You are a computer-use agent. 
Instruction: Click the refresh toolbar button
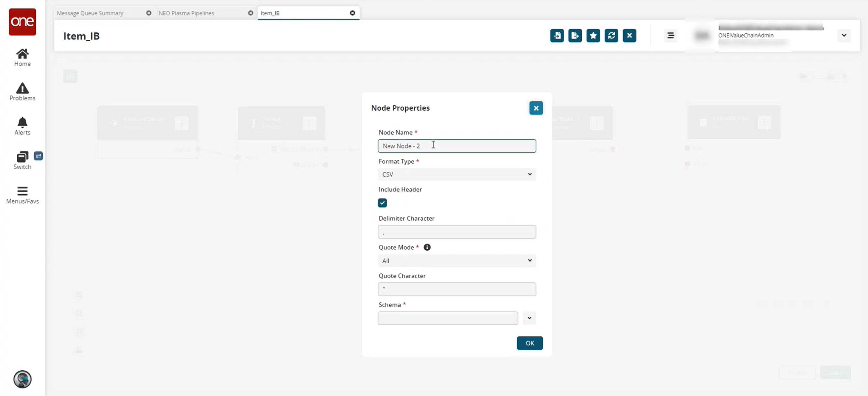pos(611,35)
